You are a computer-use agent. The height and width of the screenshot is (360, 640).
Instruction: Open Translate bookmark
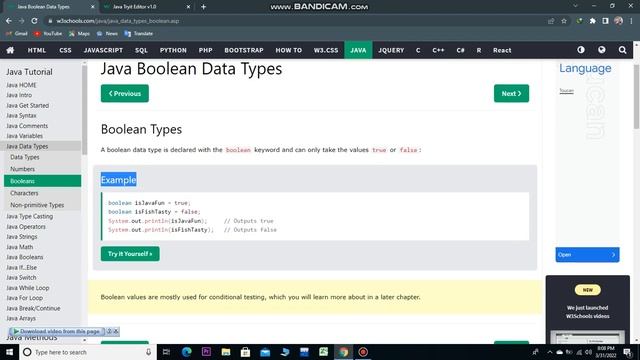[138, 33]
